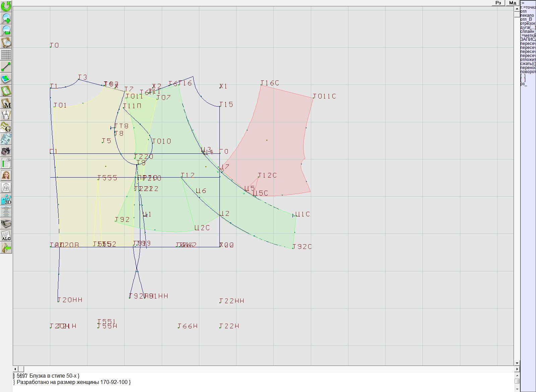Open the ALG algorithm document icon
The width and height of the screenshot is (536, 392).
point(6,236)
